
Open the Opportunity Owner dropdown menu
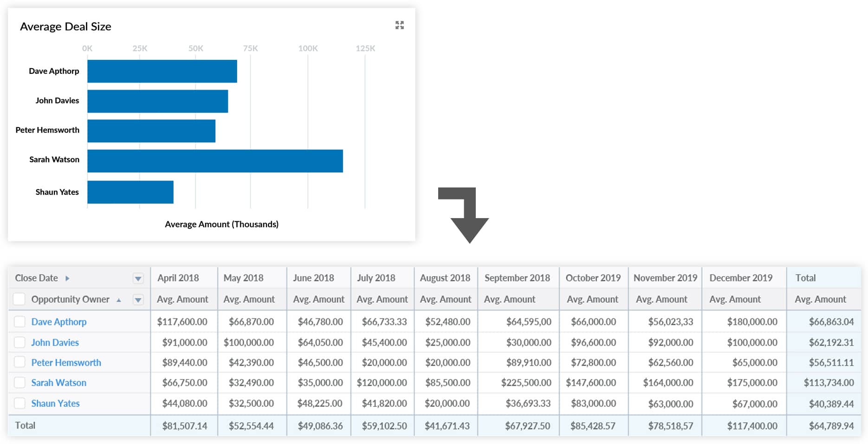138,300
